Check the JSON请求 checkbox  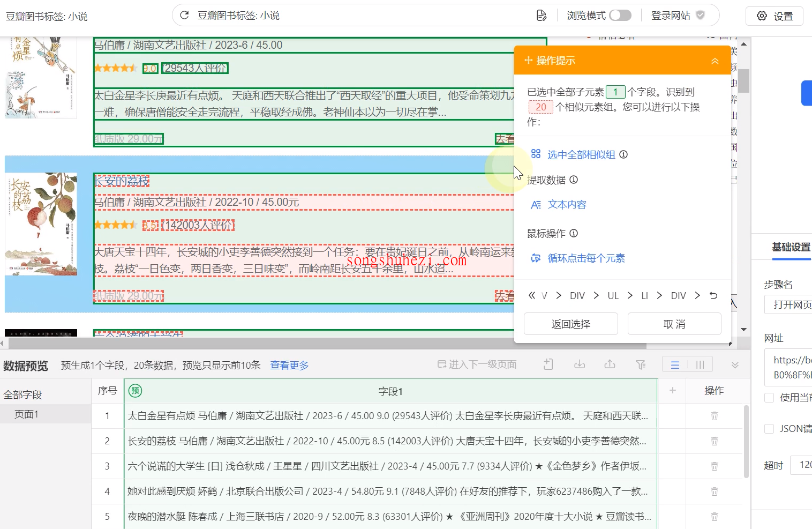point(769,429)
